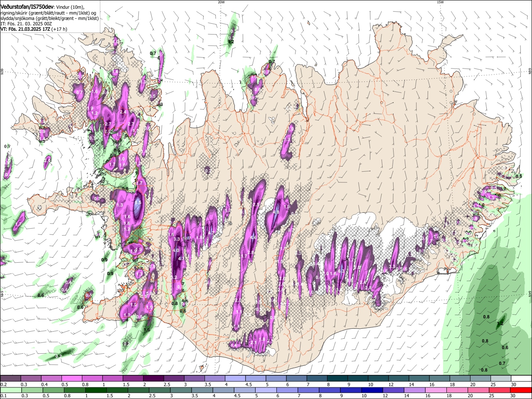Click the '9' label under the rain legend
The image size is (532, 399).
(x=342, y=396)
